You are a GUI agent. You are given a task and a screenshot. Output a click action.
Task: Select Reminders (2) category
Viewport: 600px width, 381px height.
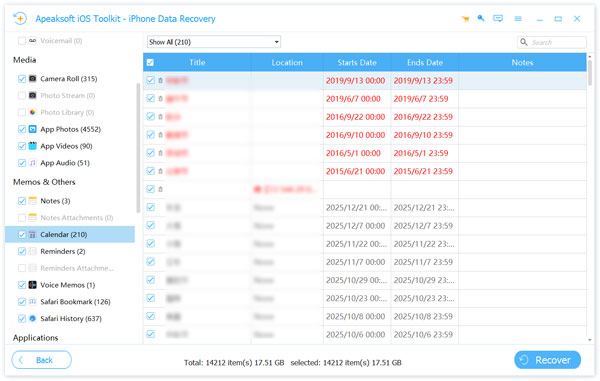63,251
